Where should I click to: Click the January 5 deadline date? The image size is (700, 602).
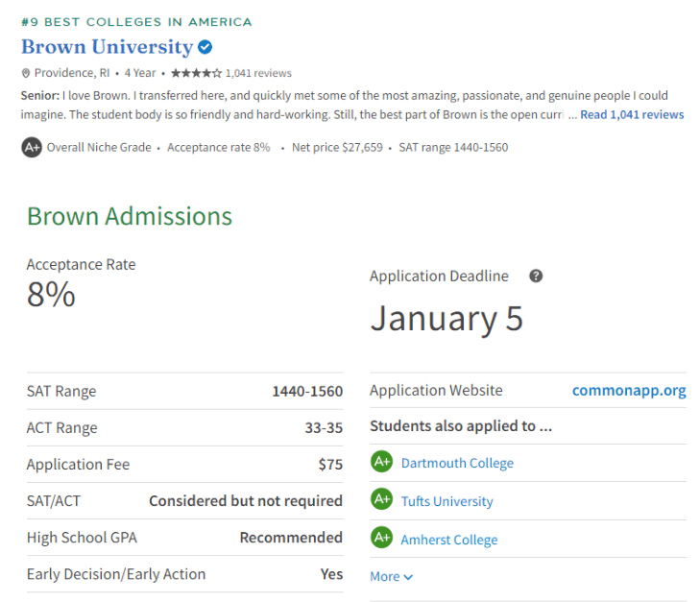447,319
